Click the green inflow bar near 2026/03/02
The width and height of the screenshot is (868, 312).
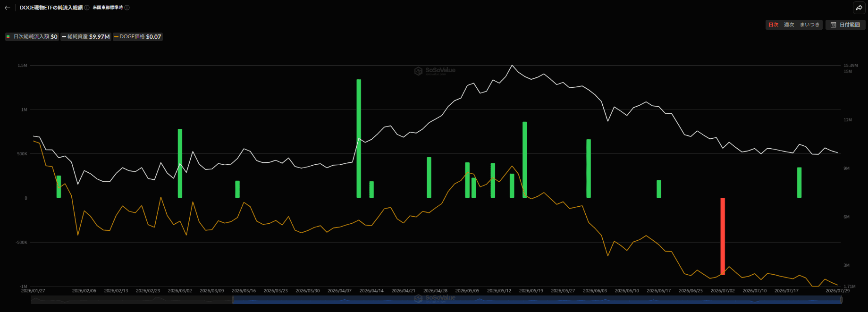coord(180,163)
